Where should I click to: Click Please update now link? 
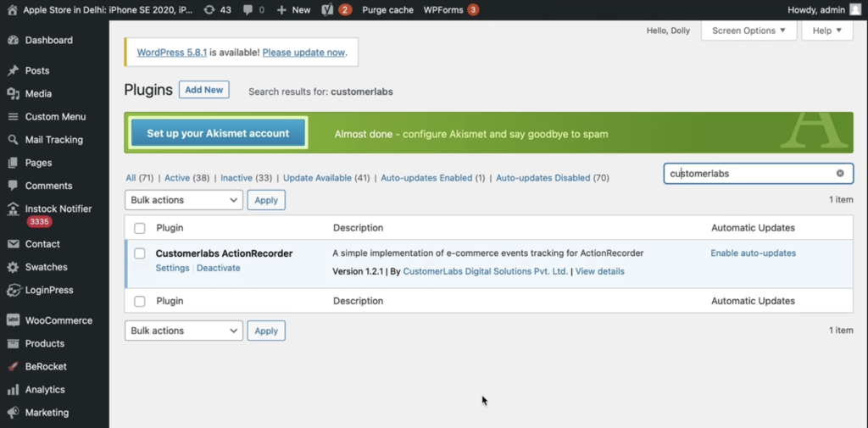pyautogui.click(x=304, y=52)
